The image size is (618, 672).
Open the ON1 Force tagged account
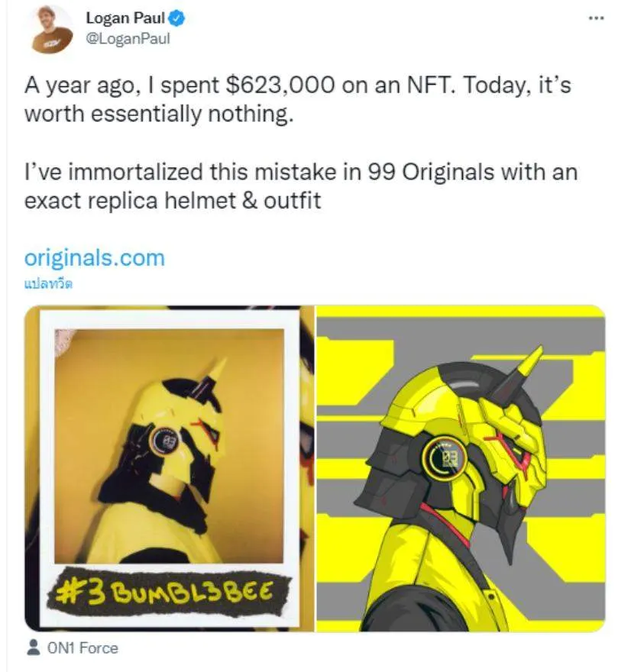point(83,648)
